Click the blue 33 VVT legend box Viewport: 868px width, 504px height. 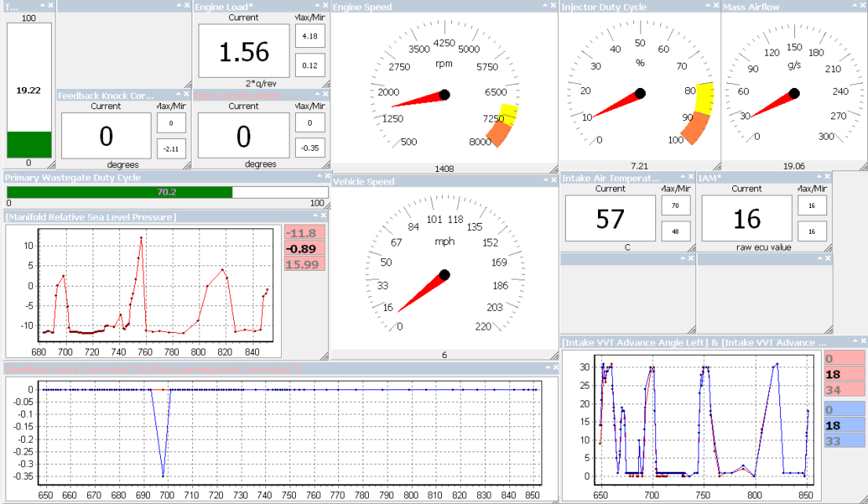tap(844, 440)
